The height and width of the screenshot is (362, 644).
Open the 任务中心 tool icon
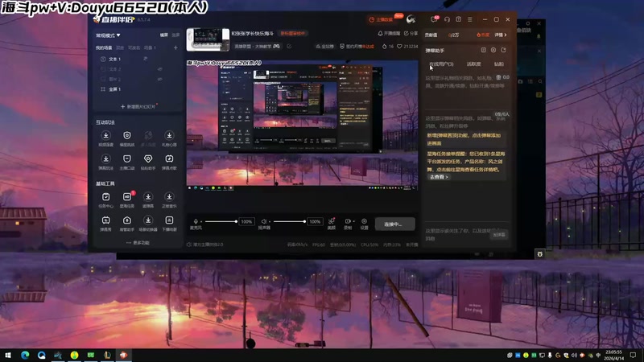pos(106,197)
